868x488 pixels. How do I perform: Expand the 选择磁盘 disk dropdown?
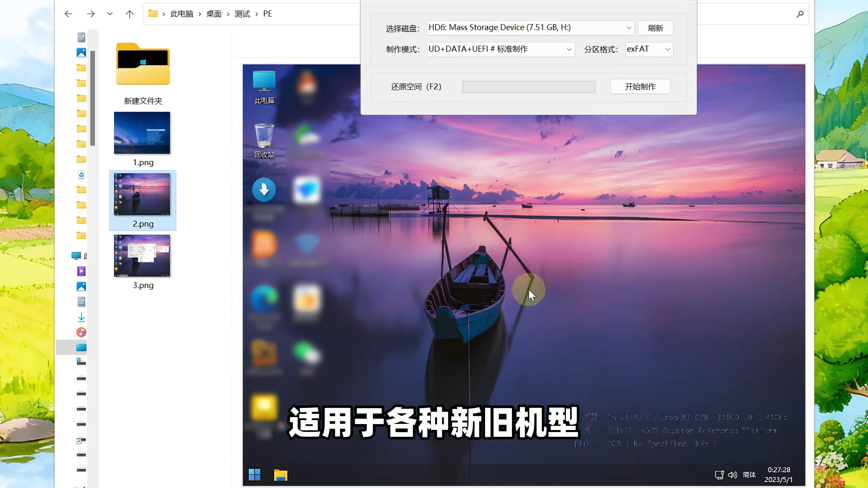pos(628,28)
